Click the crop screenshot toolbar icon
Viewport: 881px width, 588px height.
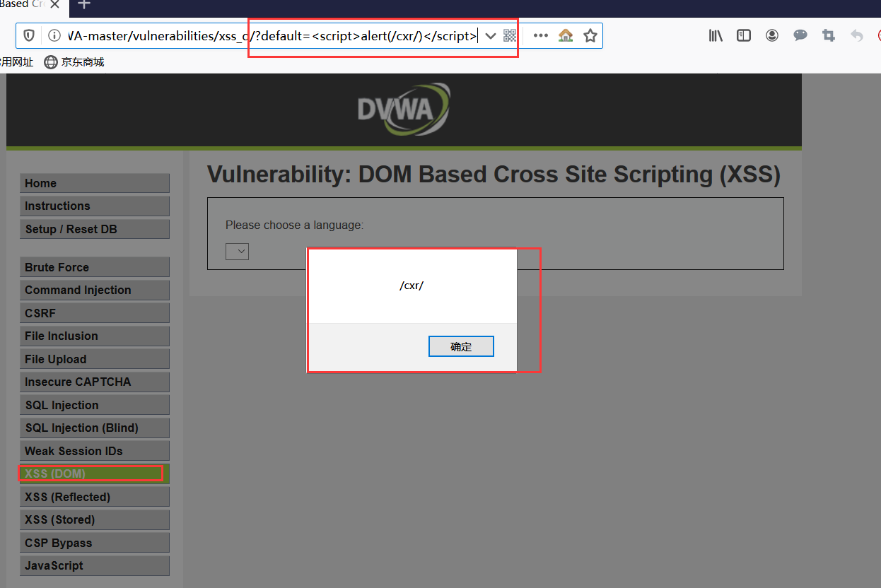[x=829, y=35]
